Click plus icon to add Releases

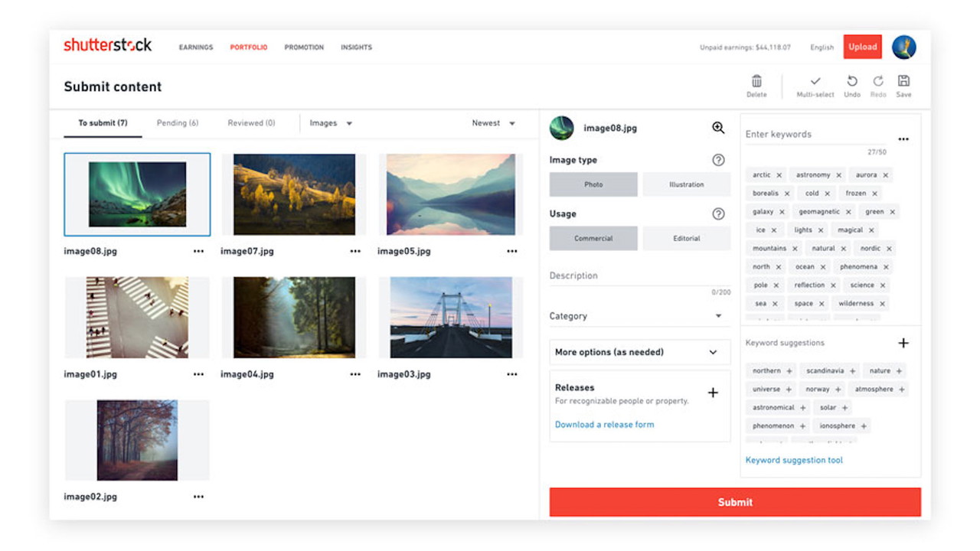pyautogui.click(x=713, y=393)
